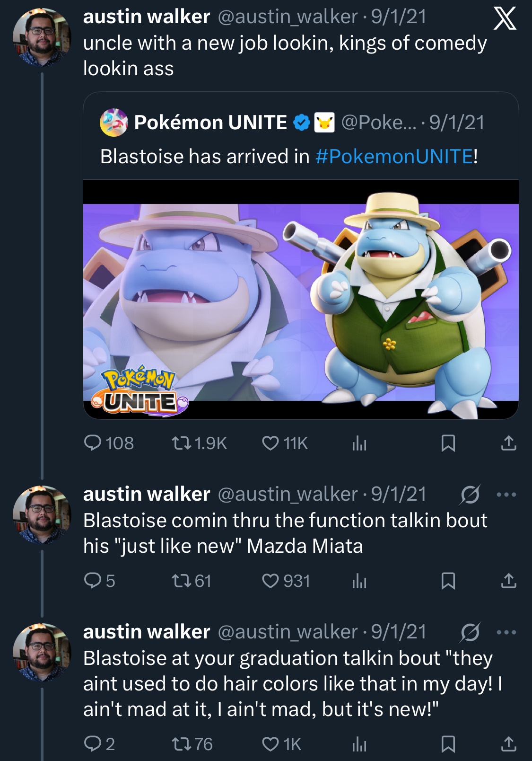Screen dimensions: 532x761
Task: Share the first tweet
Action: 508,443
